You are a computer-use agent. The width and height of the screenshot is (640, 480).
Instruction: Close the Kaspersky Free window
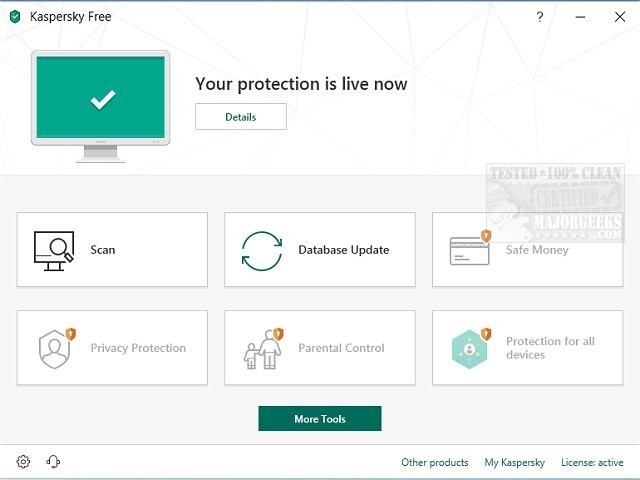(x=617, y=16)
